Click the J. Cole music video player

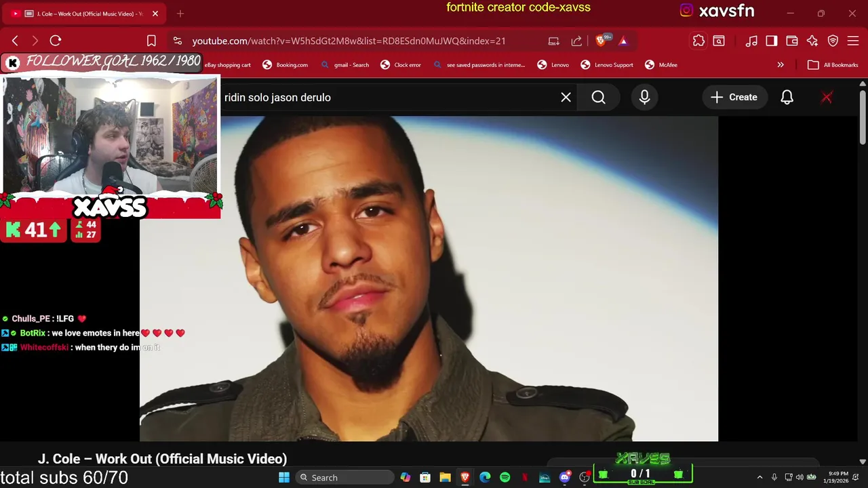(429, 279)
